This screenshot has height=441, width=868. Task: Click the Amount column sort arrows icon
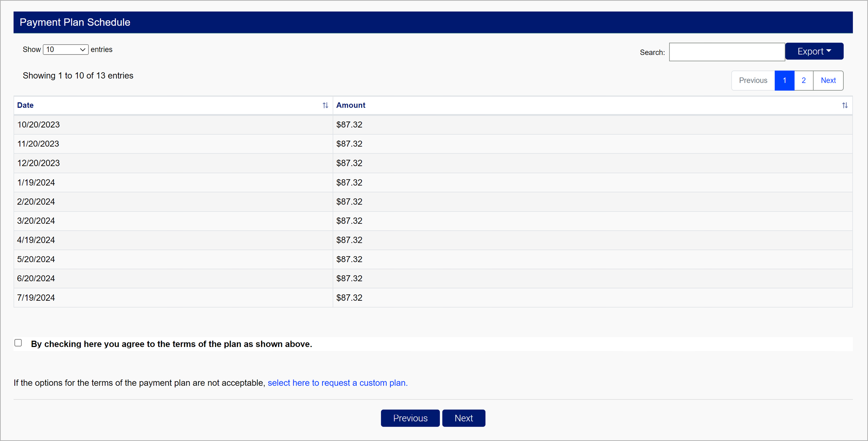point(844,105)
